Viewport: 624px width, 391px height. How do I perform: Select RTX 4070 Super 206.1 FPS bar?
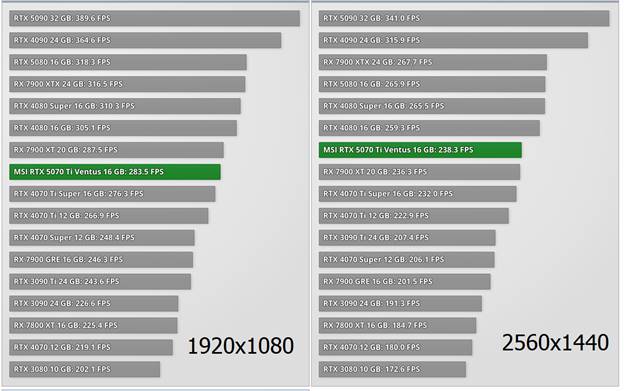(406, 259)
